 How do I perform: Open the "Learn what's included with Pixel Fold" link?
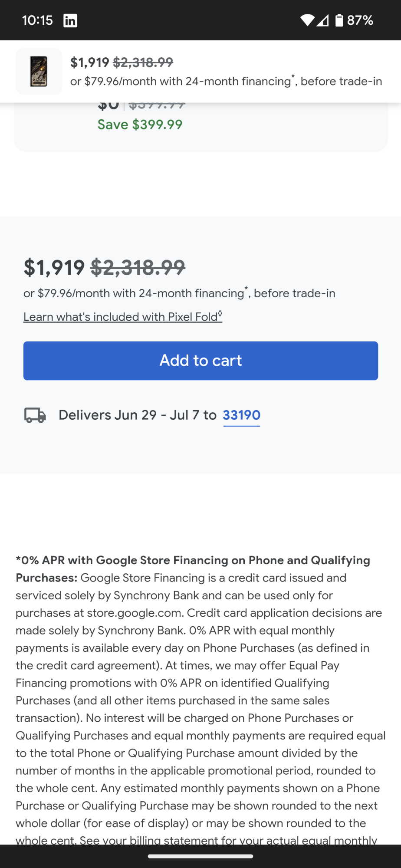[x=123, y=317]
